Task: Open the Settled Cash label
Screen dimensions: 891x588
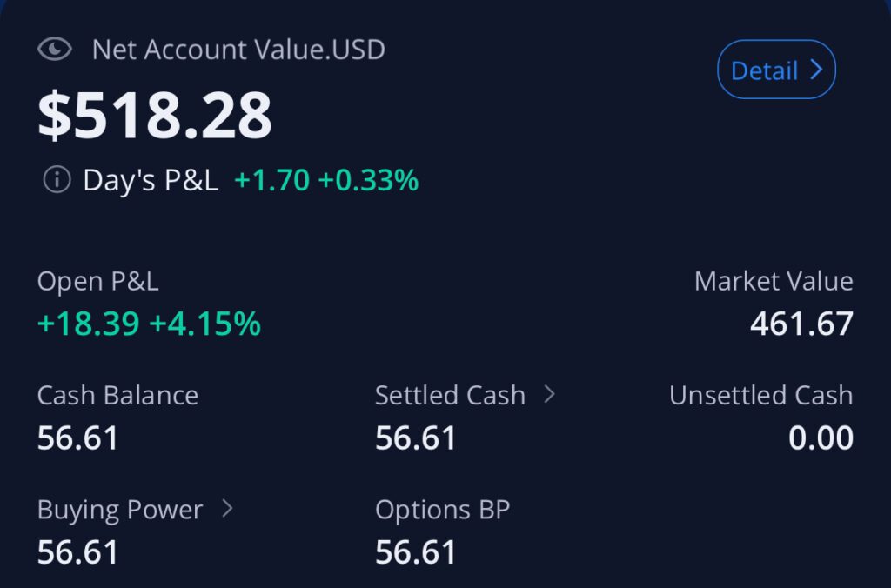Action: (450, 395)
